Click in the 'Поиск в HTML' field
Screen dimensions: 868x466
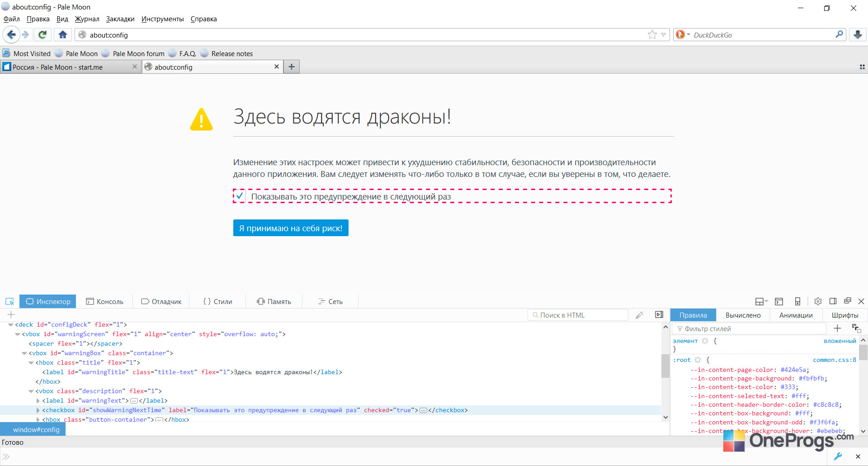tap(578, 315)
